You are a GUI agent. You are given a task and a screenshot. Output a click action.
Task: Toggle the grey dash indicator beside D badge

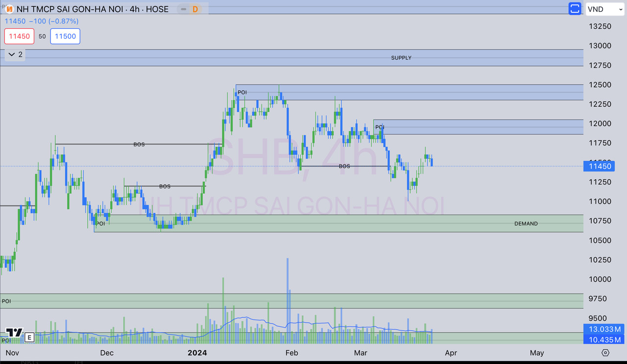point(184,9)
